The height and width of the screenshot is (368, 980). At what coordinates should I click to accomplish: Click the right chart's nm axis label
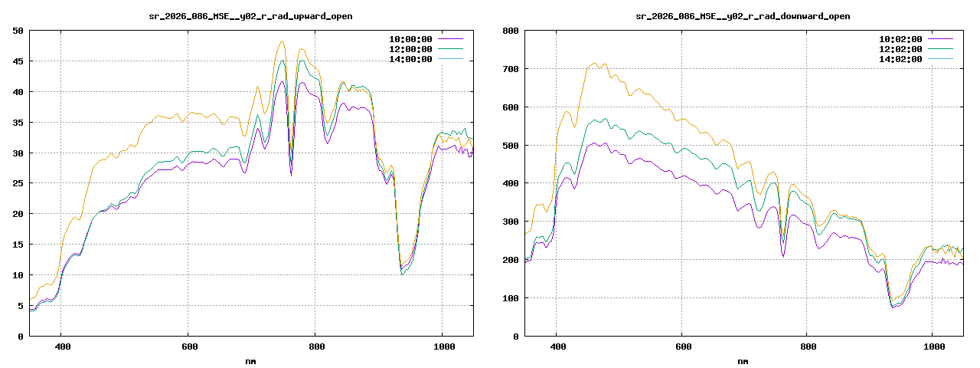click(x=743, y=361)
